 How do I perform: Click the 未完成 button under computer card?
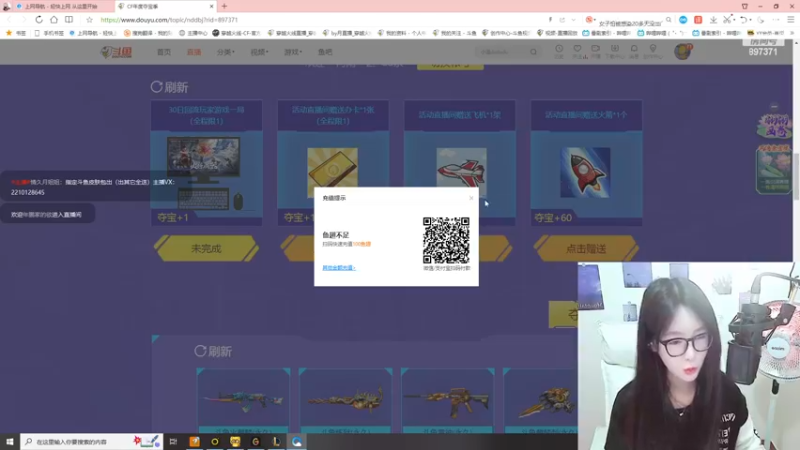coord(206,248)
